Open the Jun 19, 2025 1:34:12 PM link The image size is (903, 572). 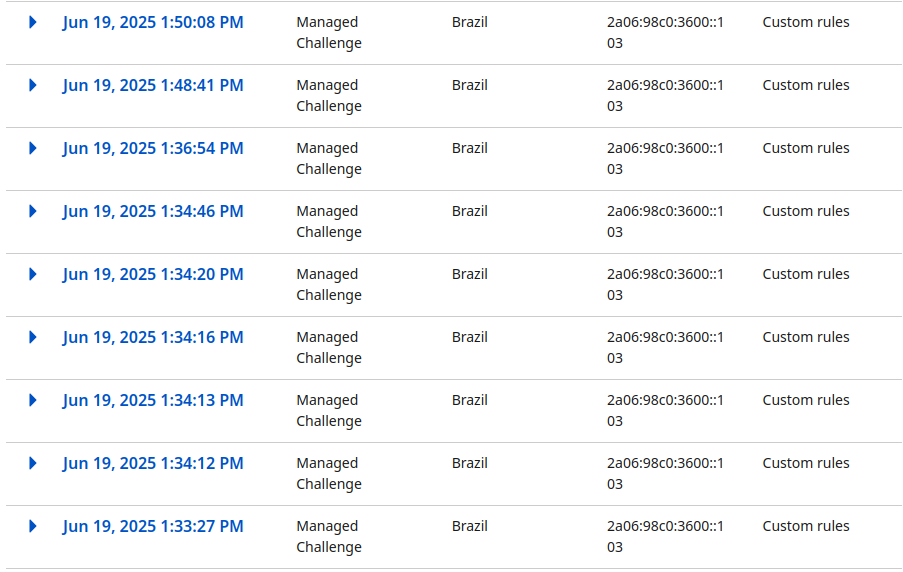(153, 463)
